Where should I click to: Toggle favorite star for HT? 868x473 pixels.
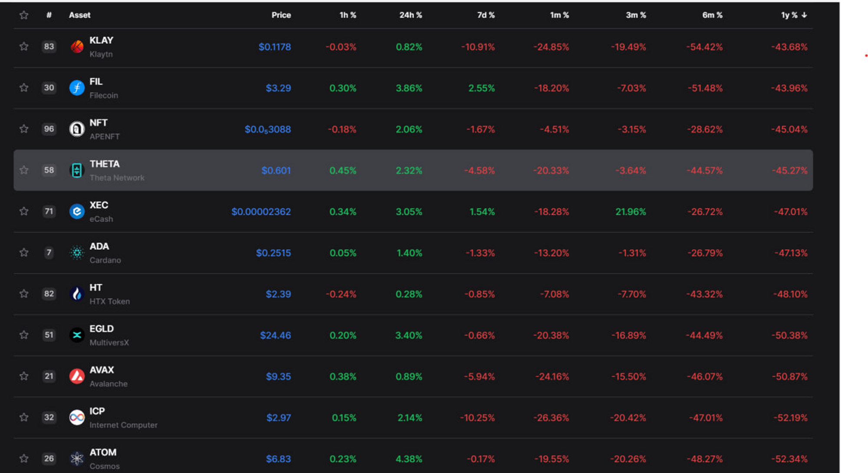tap(24, 294)
